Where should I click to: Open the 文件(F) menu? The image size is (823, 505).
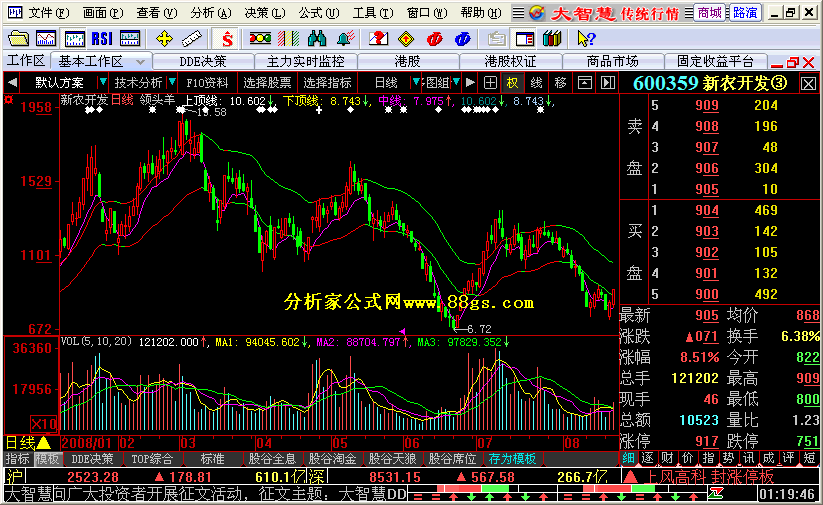click(48, 13)
